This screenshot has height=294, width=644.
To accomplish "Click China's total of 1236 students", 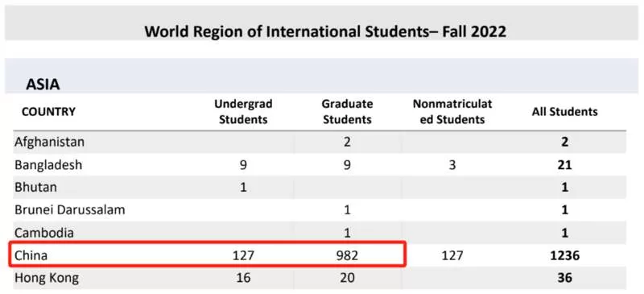I will (565, 256).
